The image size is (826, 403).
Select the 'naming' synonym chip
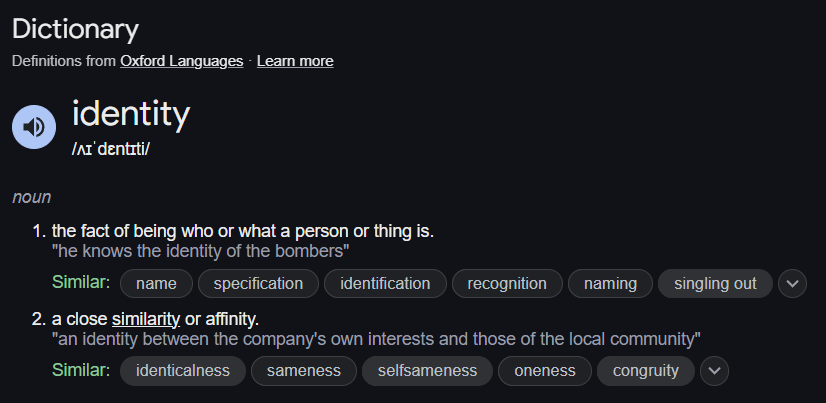click(610, 283)
